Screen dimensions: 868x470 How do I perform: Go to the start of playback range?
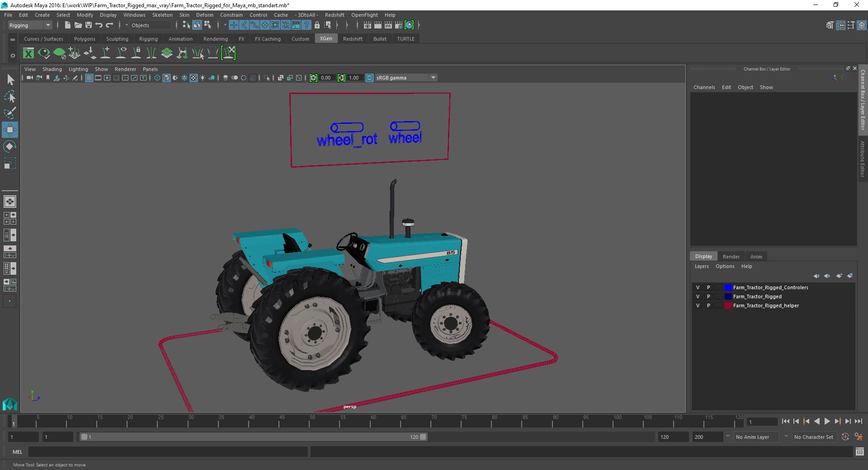click(x=786, y=421)
